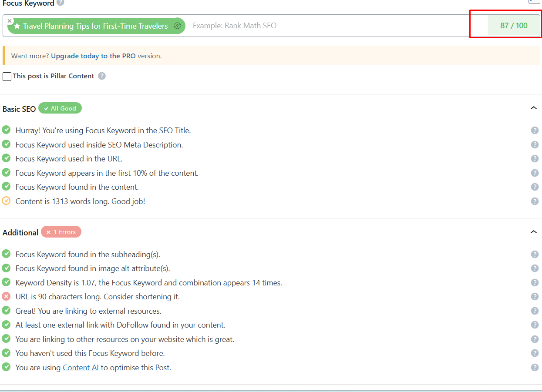Open help for the content length check

tap(535, 201)
